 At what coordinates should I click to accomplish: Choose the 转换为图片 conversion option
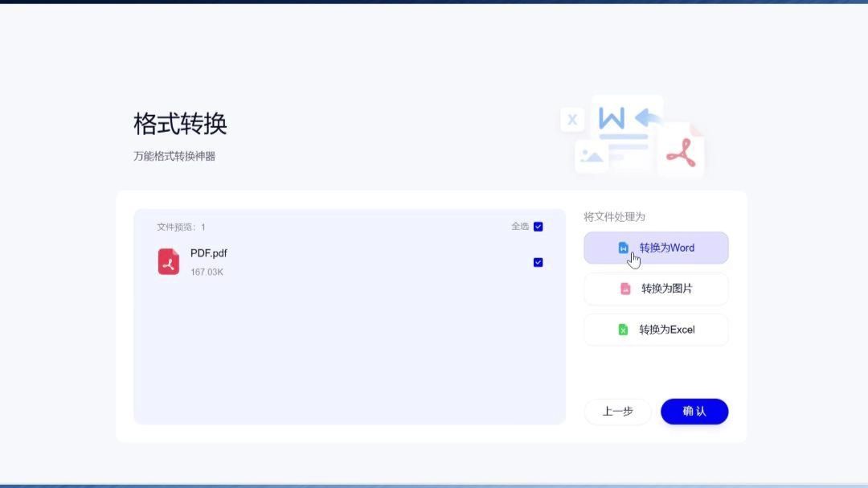(656, 289)
